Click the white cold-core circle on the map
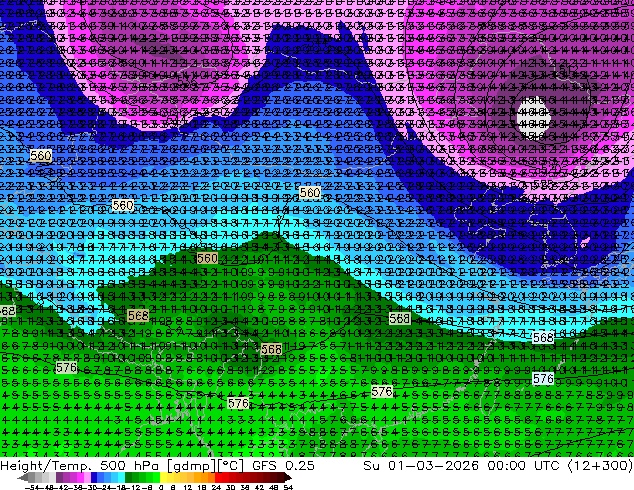Viewport: 634px width, 490px height. [x=534, y=116]
